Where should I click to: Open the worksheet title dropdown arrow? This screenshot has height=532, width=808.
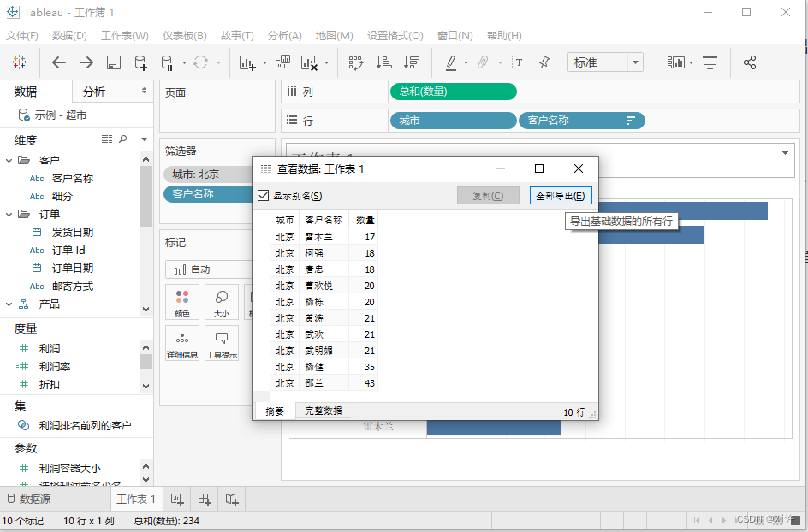coord(785,153)
